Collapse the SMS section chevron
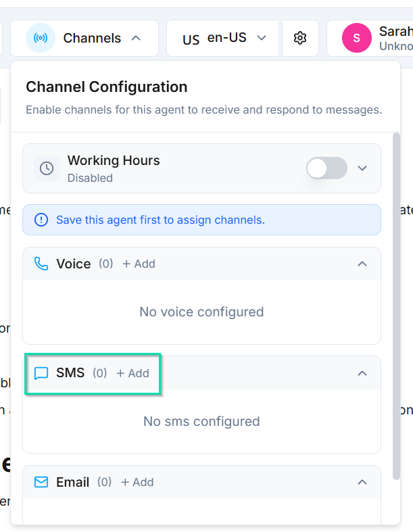Viewport: 413px width, 532px height. 362,373
